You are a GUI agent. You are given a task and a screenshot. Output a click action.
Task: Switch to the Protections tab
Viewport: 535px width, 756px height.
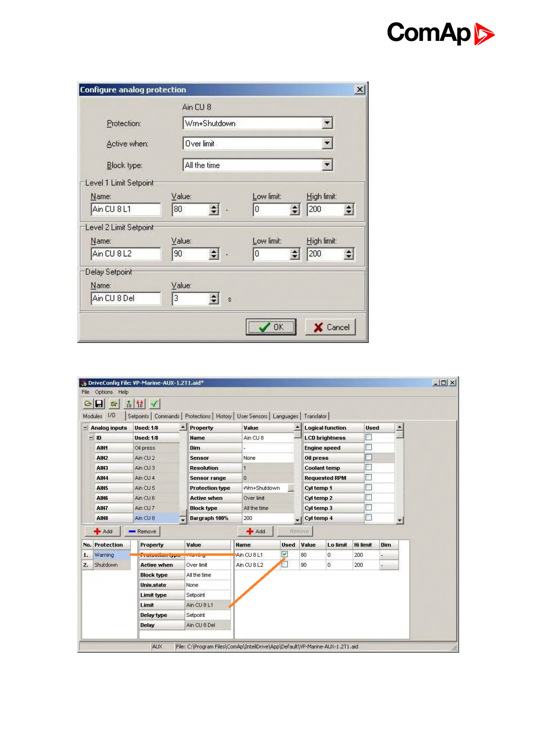(198, 416)
